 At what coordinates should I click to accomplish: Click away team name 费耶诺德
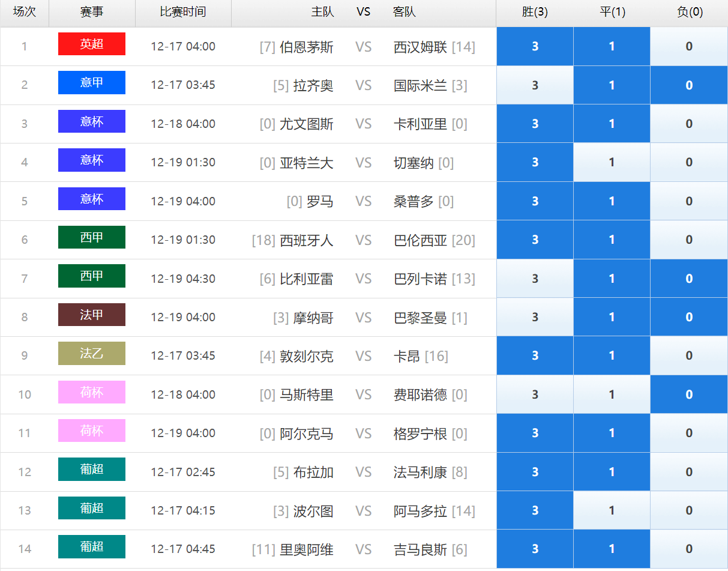coord(420,395)
